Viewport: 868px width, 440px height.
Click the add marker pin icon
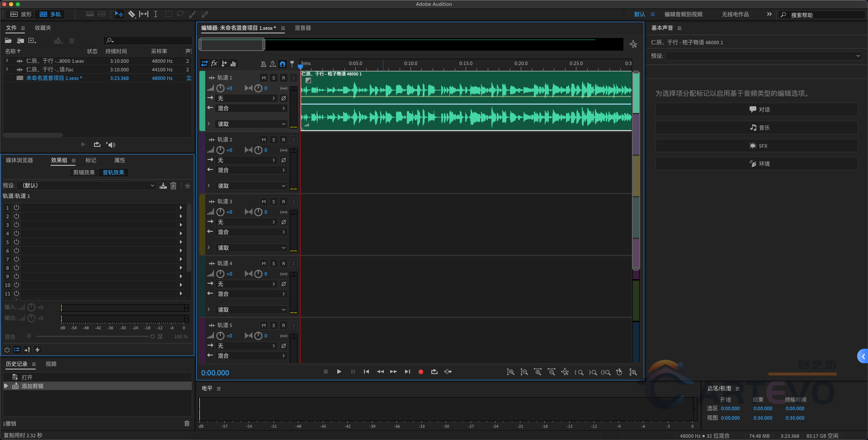point(292,64)
